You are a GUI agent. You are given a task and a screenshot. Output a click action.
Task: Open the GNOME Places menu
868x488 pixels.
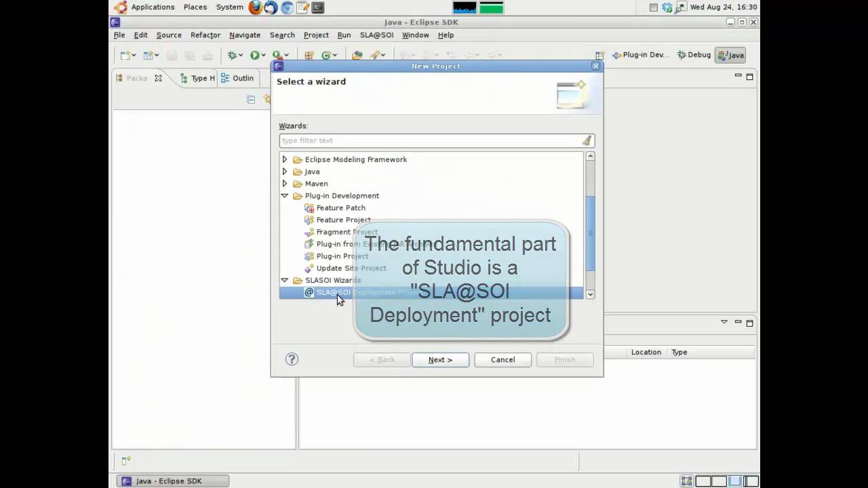coord(195,7)
